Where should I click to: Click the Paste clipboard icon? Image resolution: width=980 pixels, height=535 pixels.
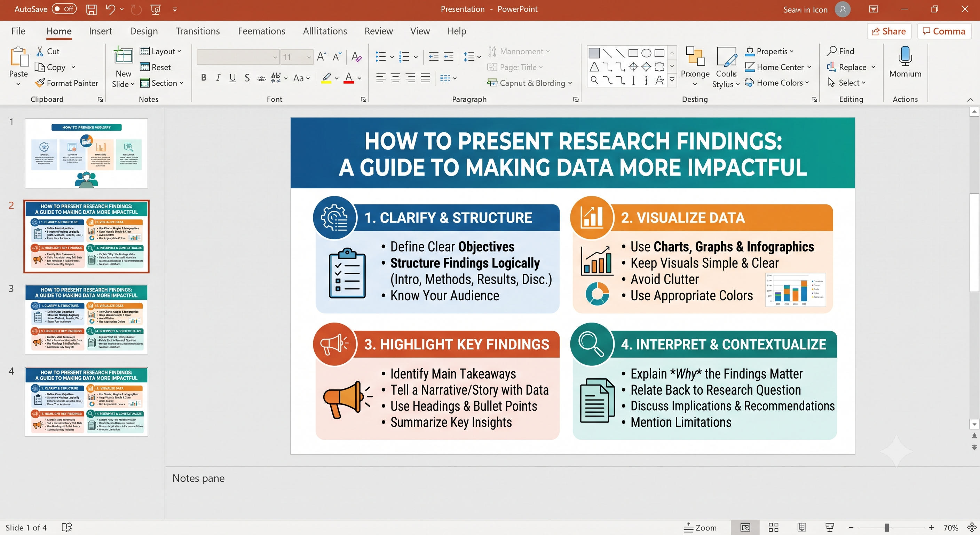coord(19,57)
